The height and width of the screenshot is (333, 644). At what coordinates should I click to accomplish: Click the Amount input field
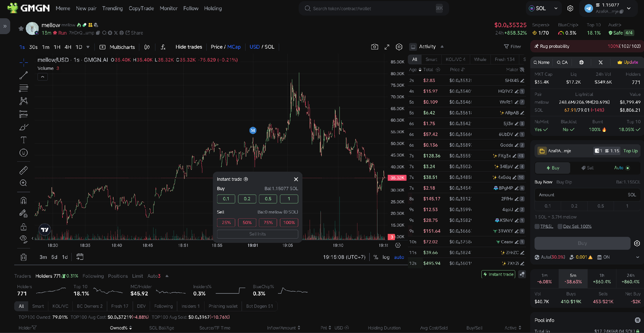(588, 194)
